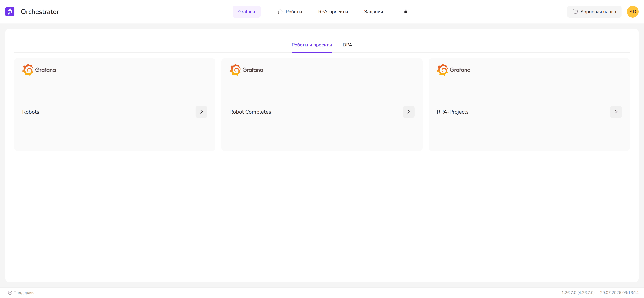Image resolution: width=644 pixels, height=298 pixels.
Task: Click the Grafana logo on Robot Completes card
Action: pyautogui.click(x=246, y=70)
